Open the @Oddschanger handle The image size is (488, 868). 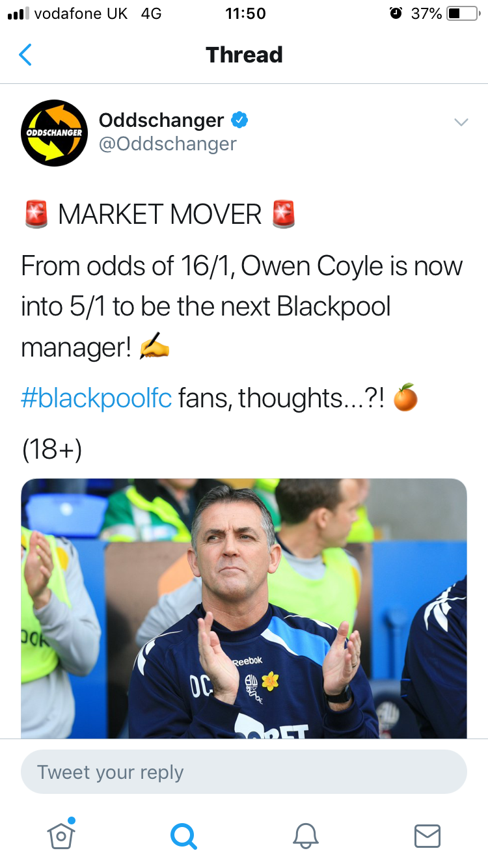point(167,144)
